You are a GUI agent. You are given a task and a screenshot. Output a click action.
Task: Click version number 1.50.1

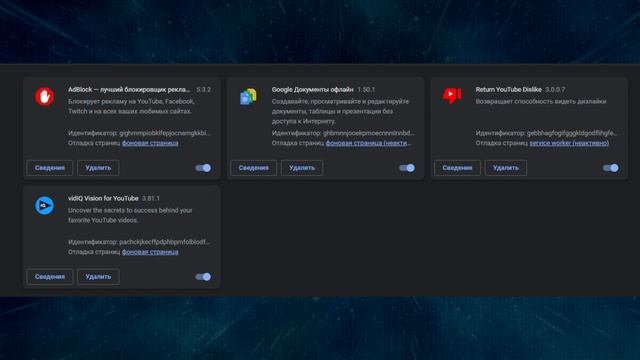pyautogui.click(x=366, y=89)
